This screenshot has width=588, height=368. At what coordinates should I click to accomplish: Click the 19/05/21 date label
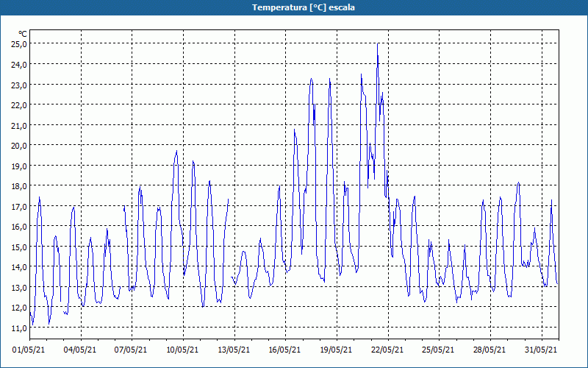pyautogui.click(x=336, y=350)
